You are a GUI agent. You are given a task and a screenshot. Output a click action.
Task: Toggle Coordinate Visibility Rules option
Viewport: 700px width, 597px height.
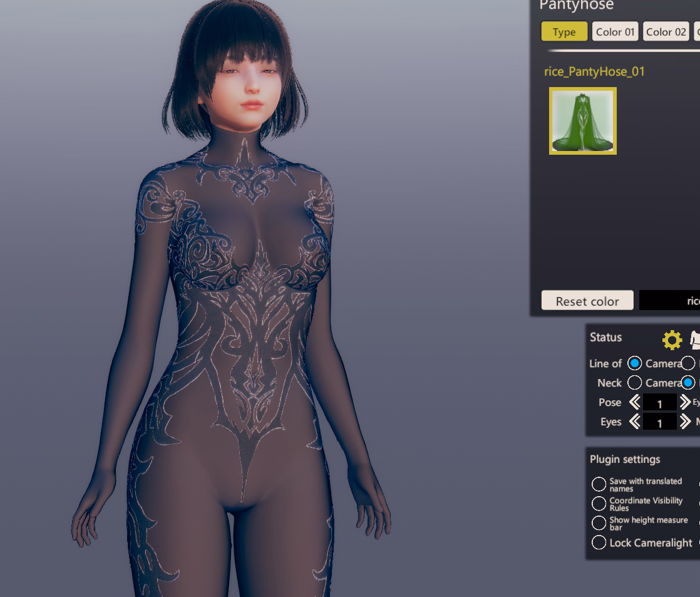pyautogui.click(x=599, y=504)
